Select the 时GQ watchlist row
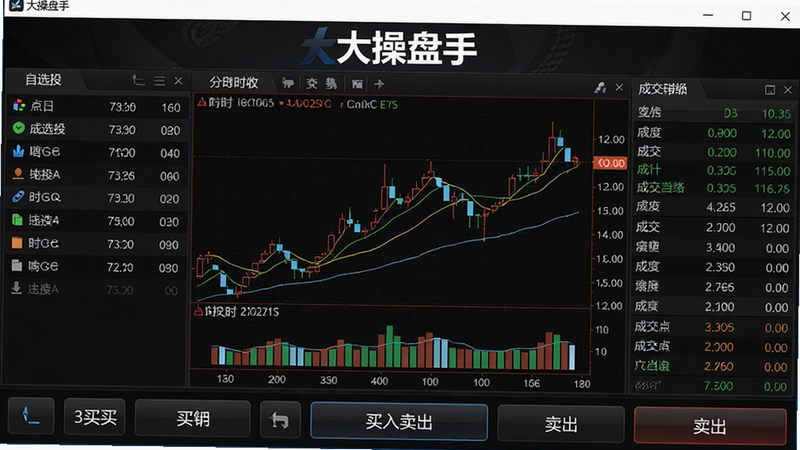 (x=96, y=198)
